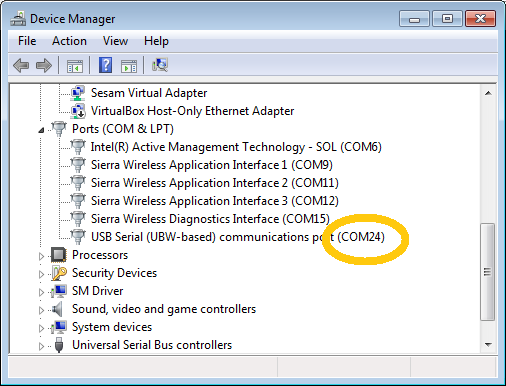506x386 pixels.
Task: Open the File menu
Action: tap(27, 41)
